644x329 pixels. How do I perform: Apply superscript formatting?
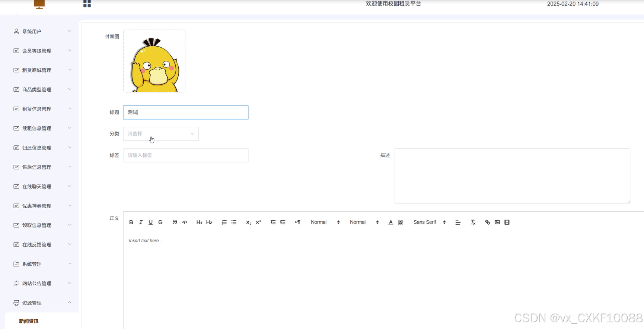click(258, 222)
